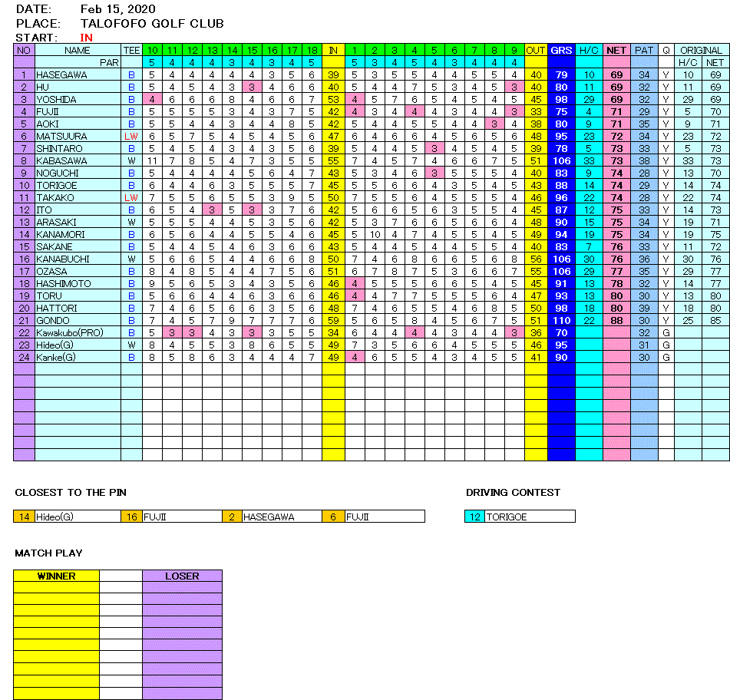Select the yellow OUT column header

pyautogui.click(x=535, y=51)
